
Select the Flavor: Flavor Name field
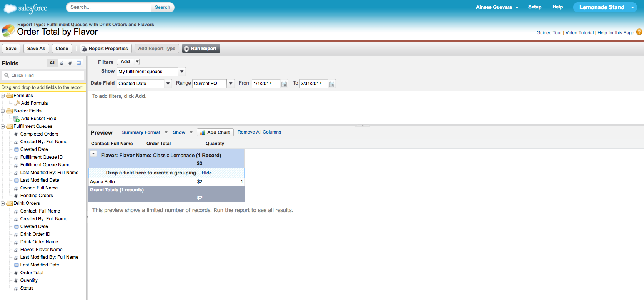41,250
